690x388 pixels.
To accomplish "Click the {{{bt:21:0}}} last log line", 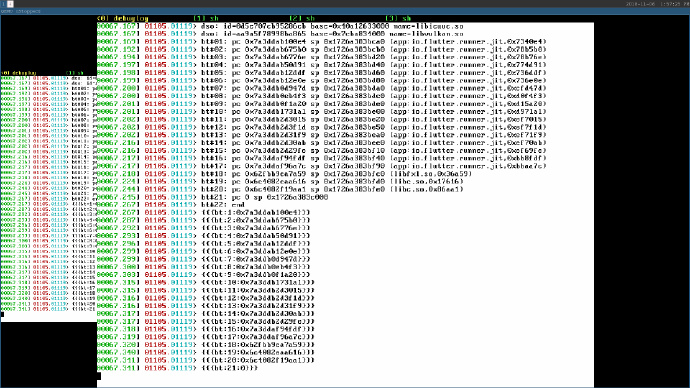I will click(x=177, y=368).
